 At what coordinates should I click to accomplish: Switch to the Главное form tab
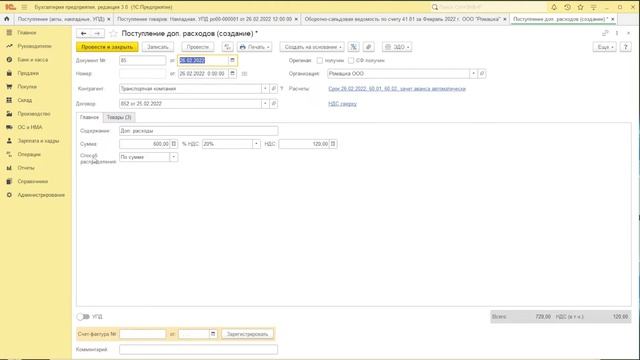pyautogui.click(x=89, y=117)
